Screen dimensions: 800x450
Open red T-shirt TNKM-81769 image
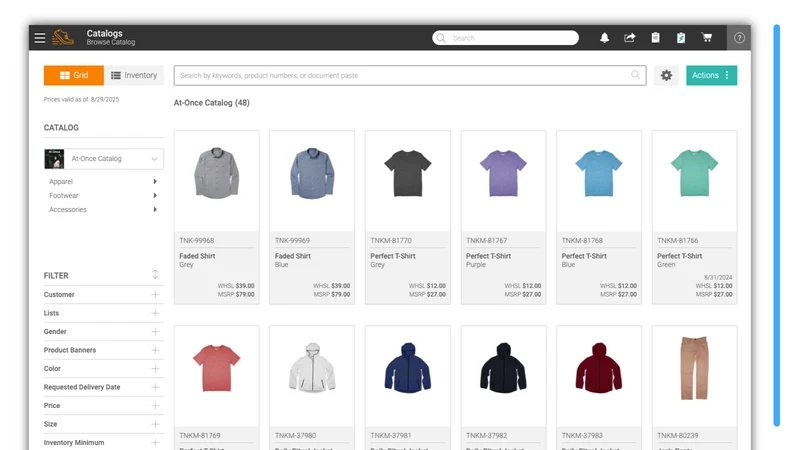pyautogui.click(x=216, y=368)
